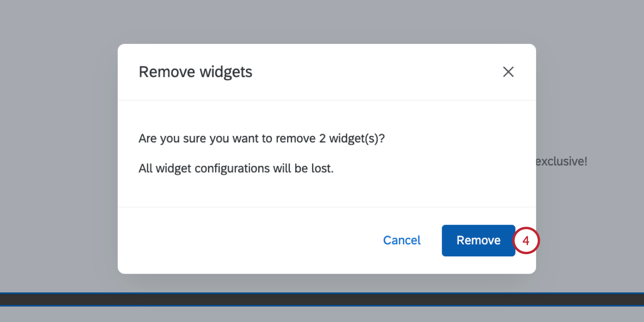Screen dimensions: 644x322
Task: Click the dark bar at the bottom edge
Action: [322, 299]
